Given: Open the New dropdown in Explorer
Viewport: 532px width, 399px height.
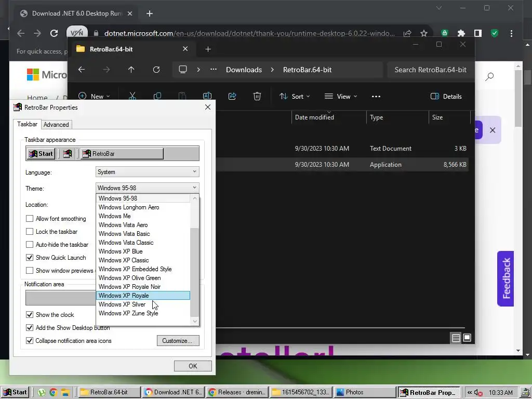Looking at the screenshot, I should (x=94, y=96).
